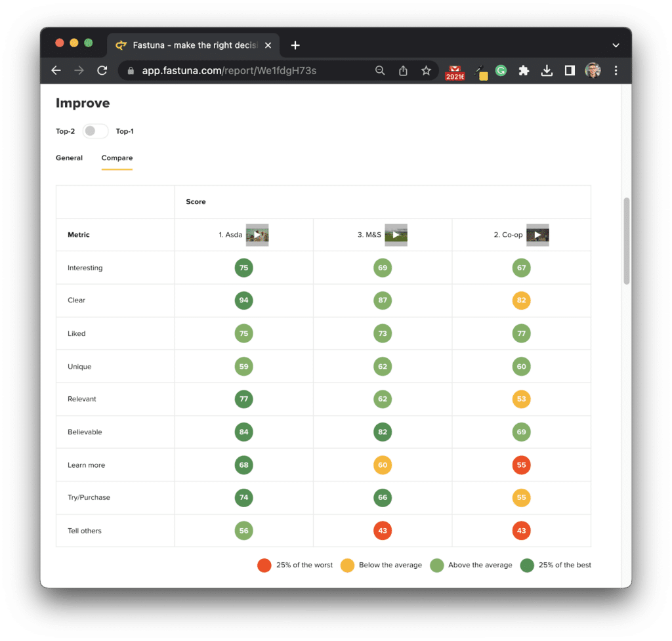Click the Unique metric label
This screenshot has width=672, height=641.
[79, 366]
